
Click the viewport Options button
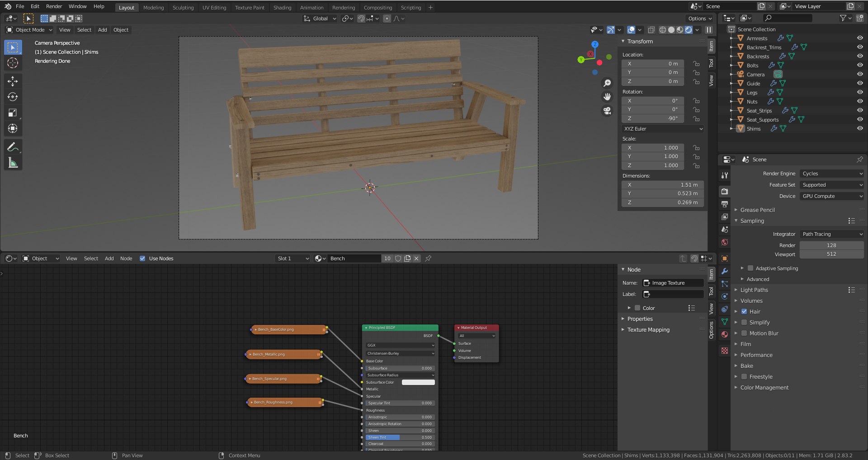[x=700, y=19]
